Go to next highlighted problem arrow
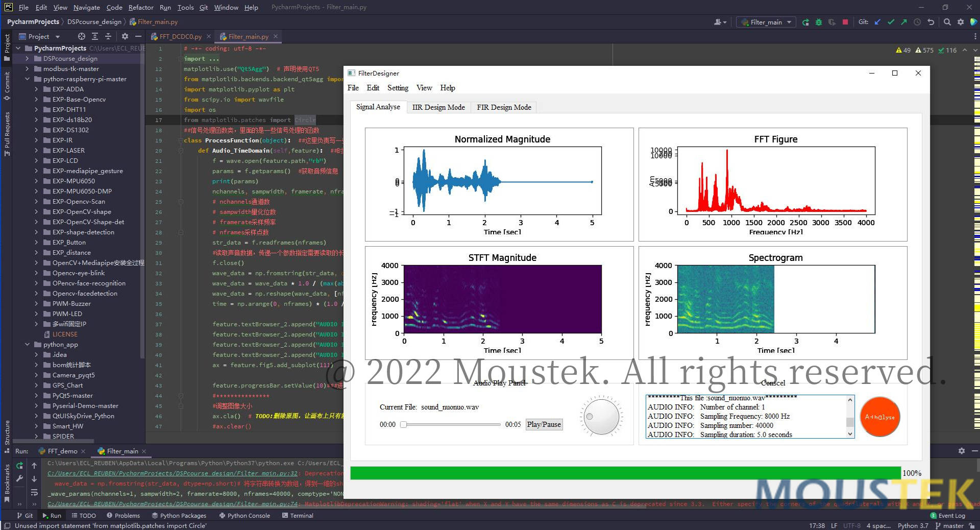Screen dimensions: 980x530 pos(975,50)
